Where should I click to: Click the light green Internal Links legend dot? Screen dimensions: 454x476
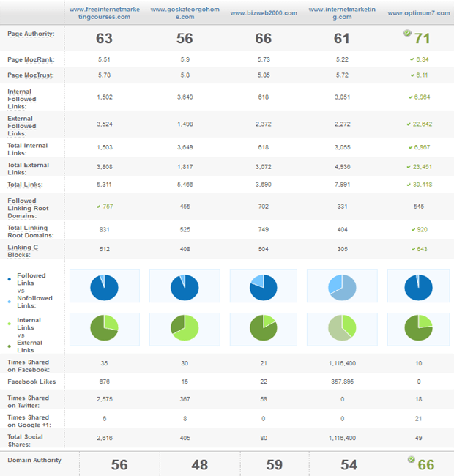click(9, 324)
